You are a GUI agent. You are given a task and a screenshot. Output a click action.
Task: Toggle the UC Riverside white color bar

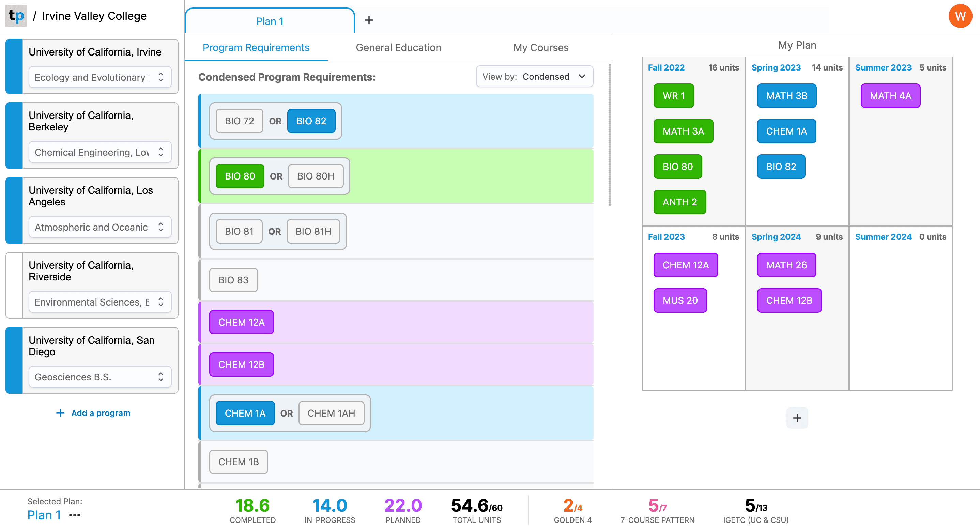click(x=14, y=285)
